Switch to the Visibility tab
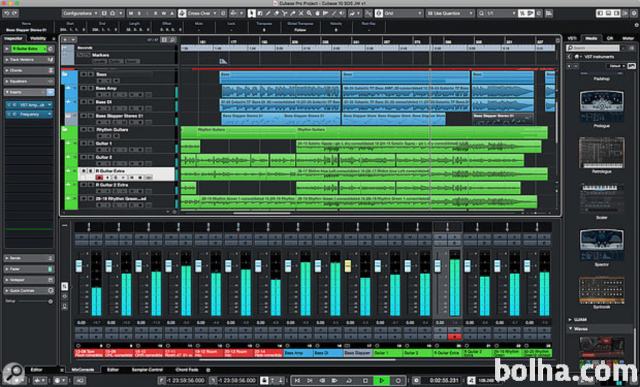The height and width of the screenshot is (387, 640). [x=38, y=38]
